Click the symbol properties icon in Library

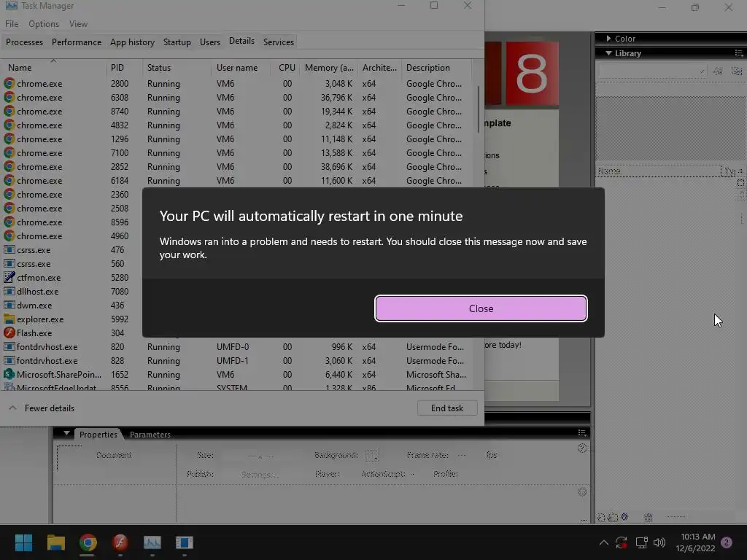(x=624, y=517)
